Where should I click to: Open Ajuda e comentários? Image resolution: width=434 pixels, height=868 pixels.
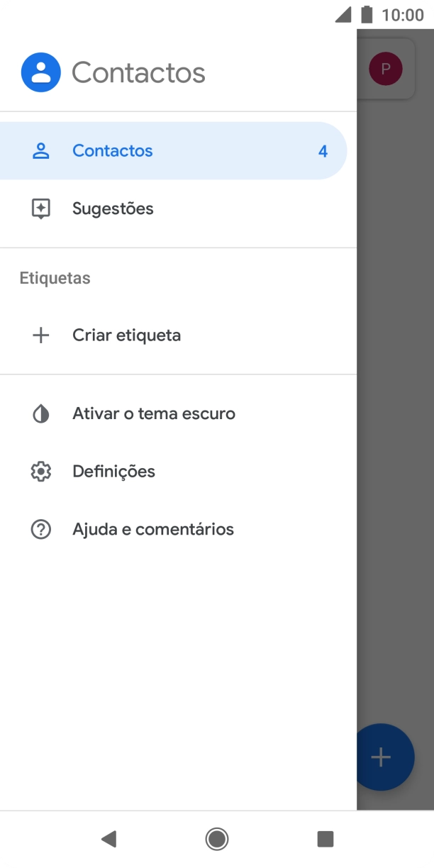click(x=153, y=529)
